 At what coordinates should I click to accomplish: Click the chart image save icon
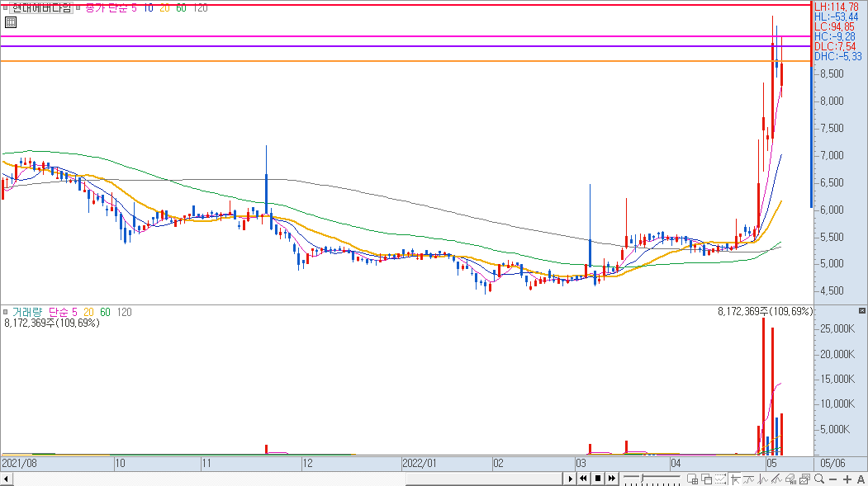point(805,479)
